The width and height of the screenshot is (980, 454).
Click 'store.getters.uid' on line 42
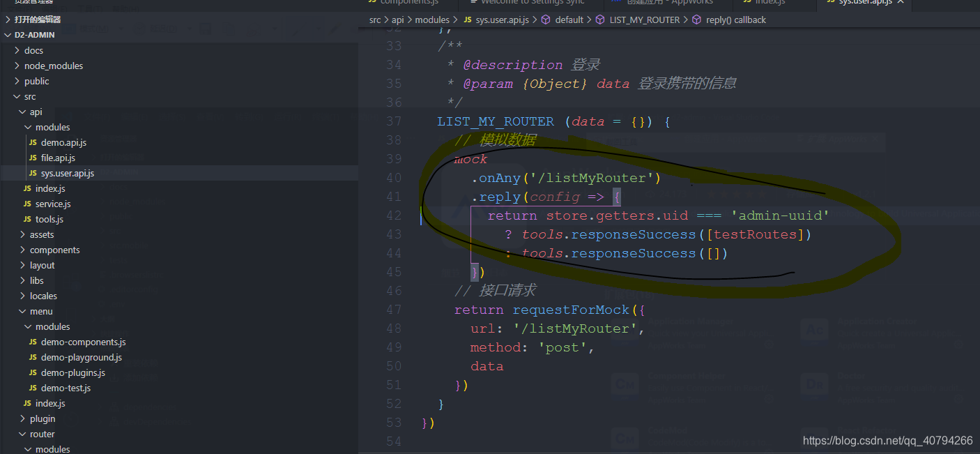[x=617, y=215]
